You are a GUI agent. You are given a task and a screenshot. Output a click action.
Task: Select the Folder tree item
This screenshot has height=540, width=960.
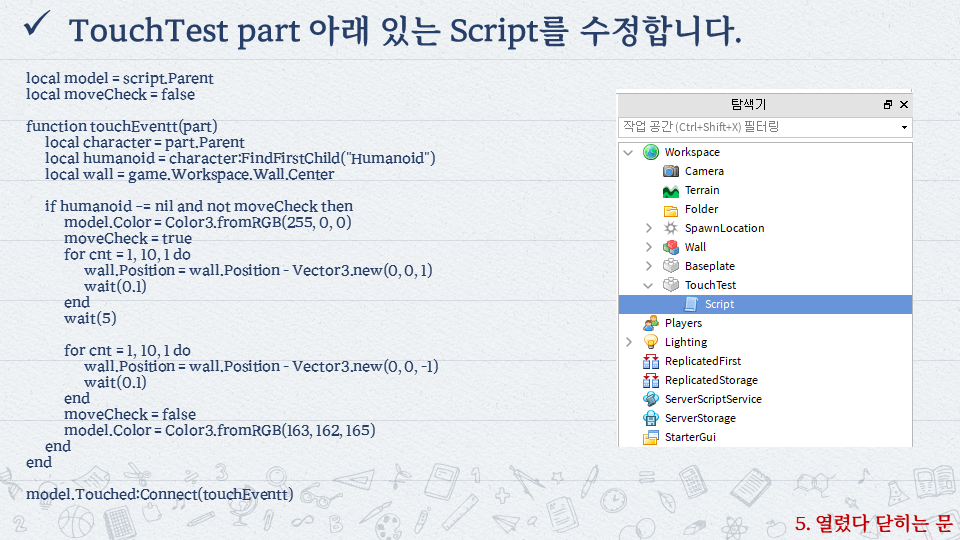[701, 209]
